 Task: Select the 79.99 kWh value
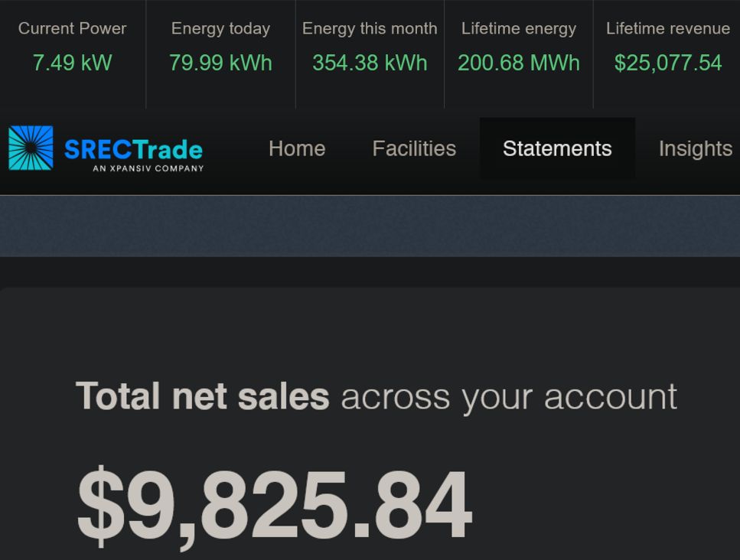[220, 63]
